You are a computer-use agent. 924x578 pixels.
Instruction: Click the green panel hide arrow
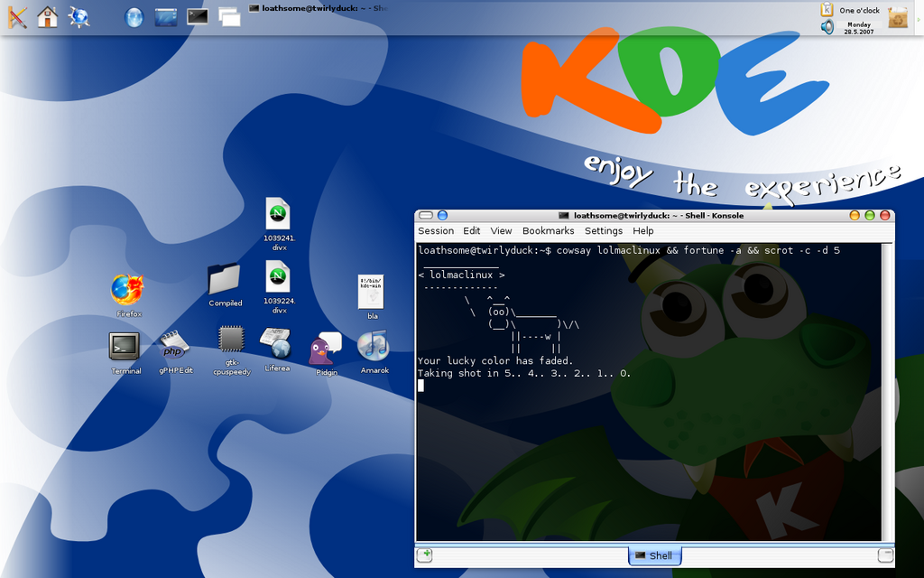click(x=918, y=20)
